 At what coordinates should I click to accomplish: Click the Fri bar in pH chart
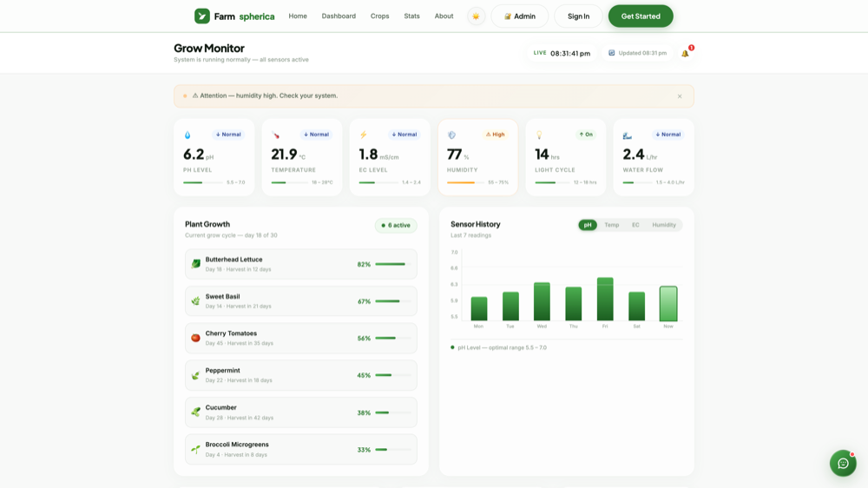(x=605, y=299)
